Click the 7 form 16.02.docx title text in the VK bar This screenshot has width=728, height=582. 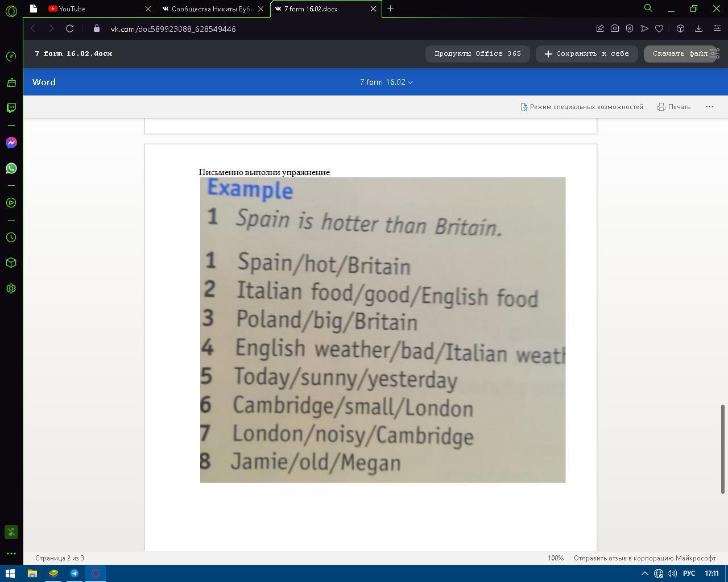click(73, 53)
